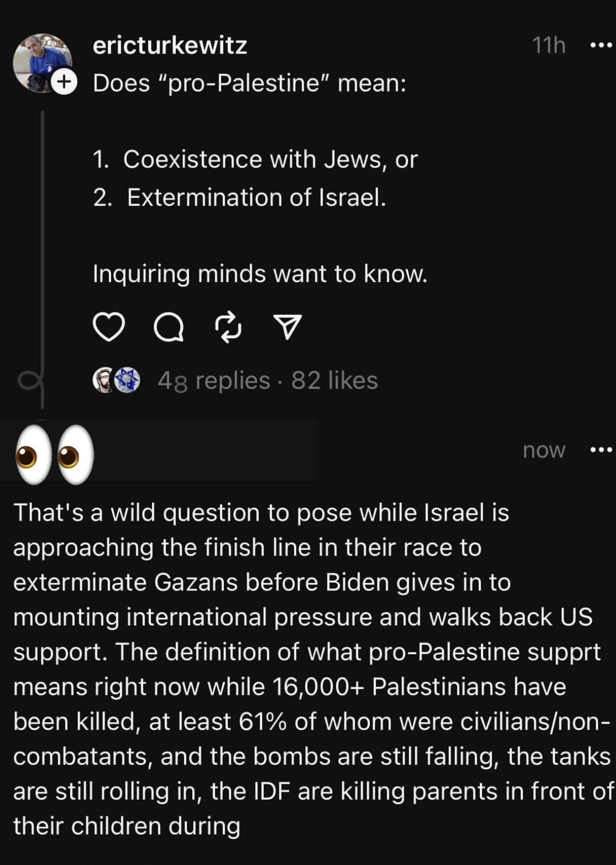Viewport: 616px width, 865px height.
Task: View the 48 replies
Action: point(214,380)
